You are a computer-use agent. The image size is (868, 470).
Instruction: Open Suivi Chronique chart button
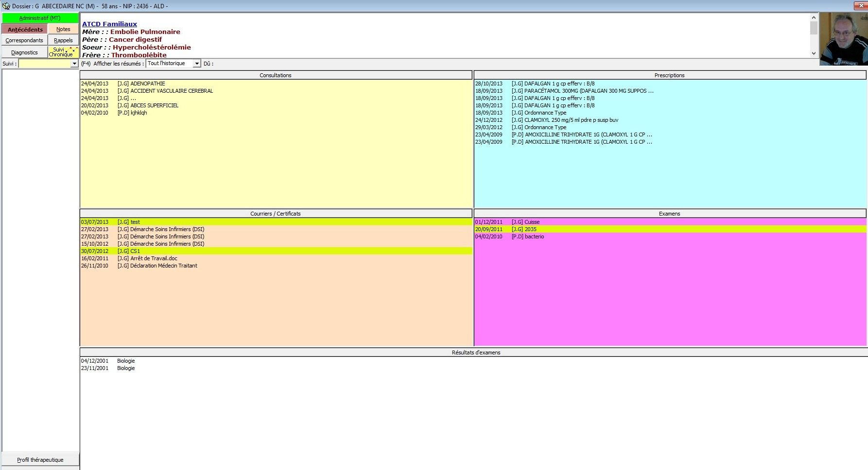tap(63, 52)
